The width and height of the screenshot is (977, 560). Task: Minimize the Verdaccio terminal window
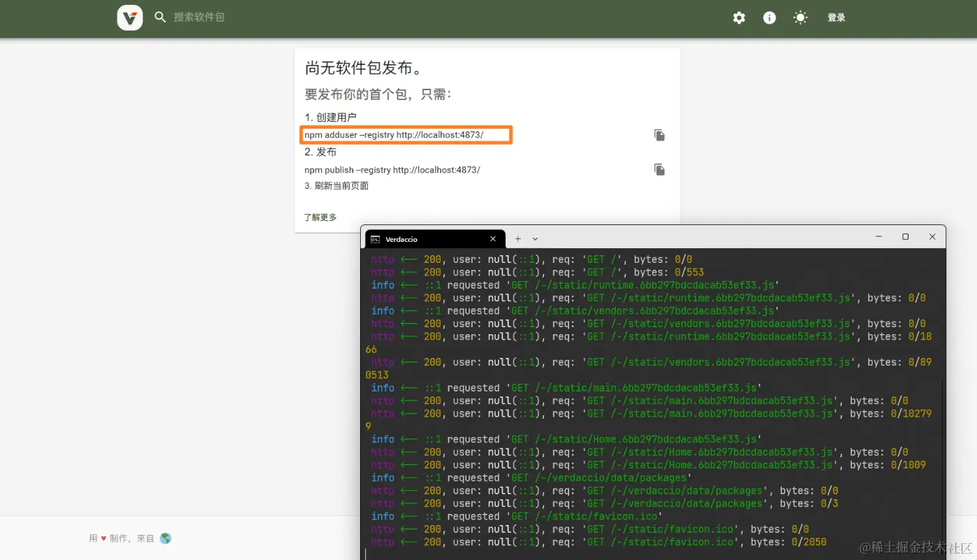pos(879,237)
